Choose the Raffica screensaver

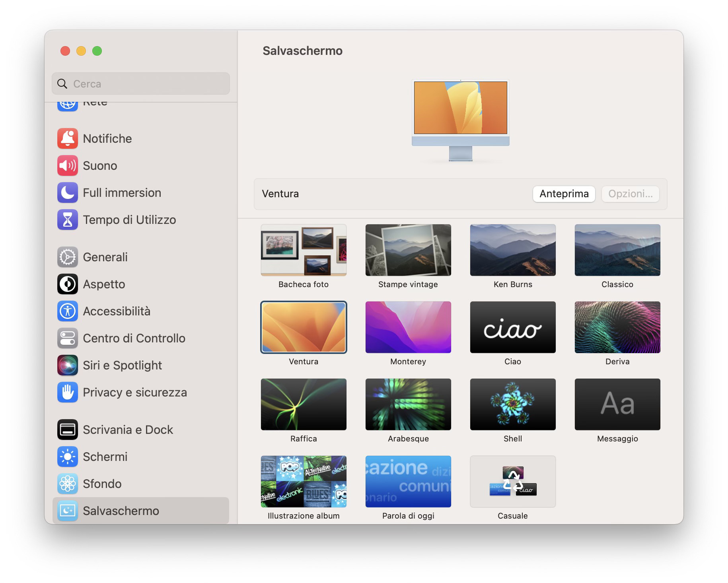[x=304, y=404]
